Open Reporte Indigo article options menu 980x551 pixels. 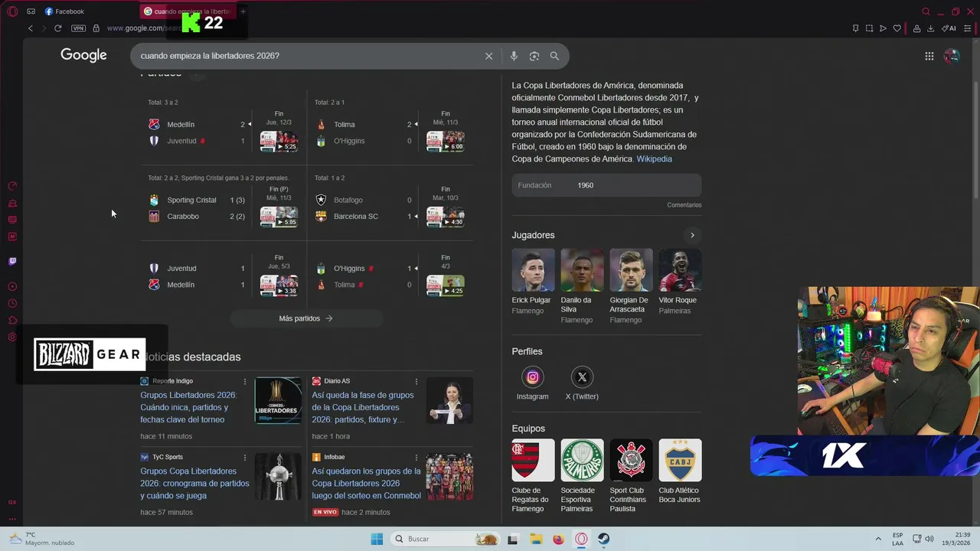(x=245, y=381)
